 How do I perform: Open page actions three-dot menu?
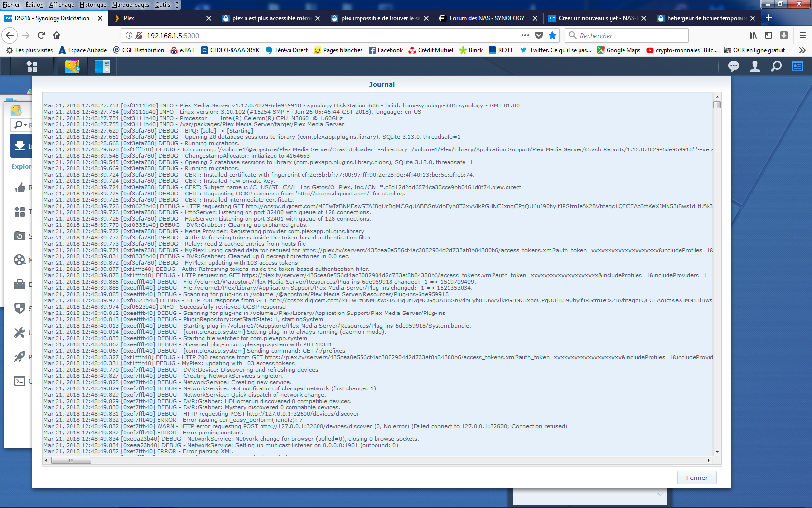click(x=525, y=35)
